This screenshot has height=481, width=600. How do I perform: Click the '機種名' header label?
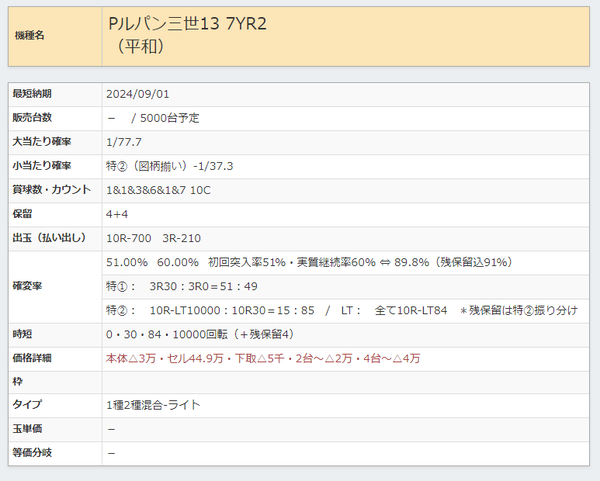(x=29, y=36)
